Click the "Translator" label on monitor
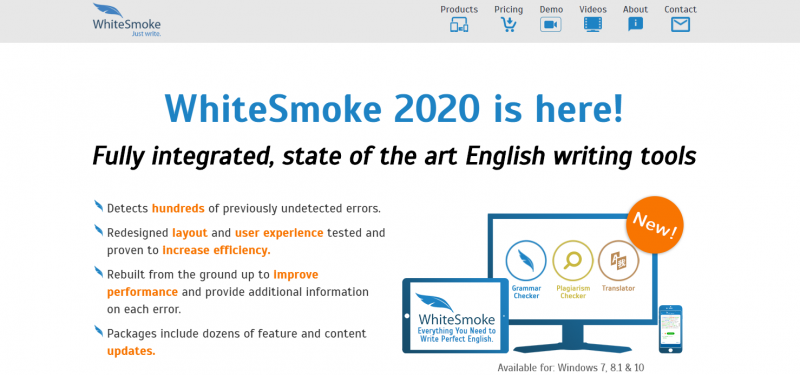Image resolution: width=800 pixels, height=375 pixels. coord(618,288)
